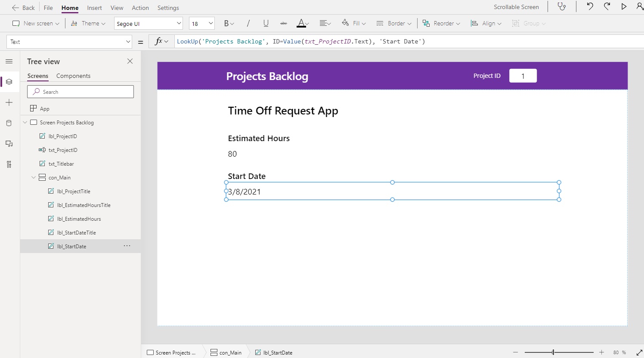644x358 pixels.
Task: Adjust the zoom slider
Action: coord(552,352)
